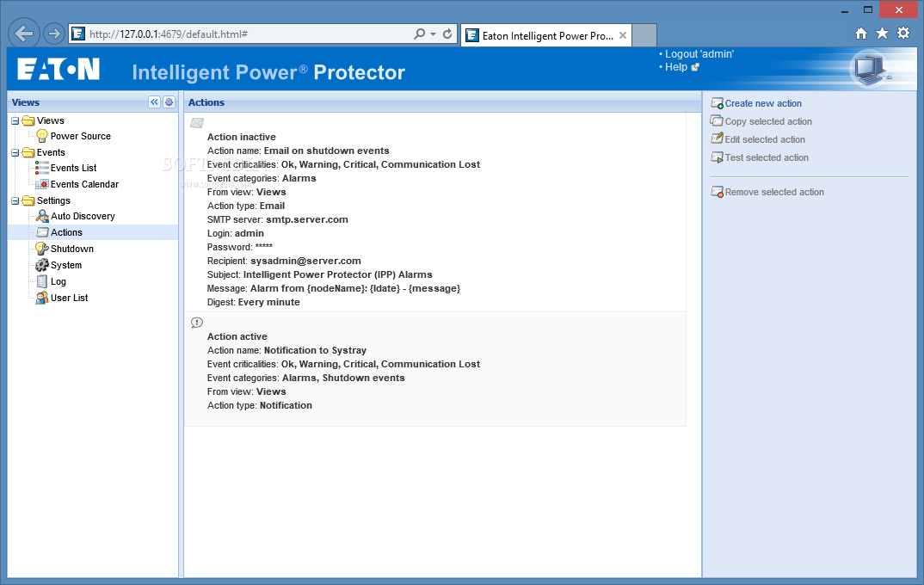Click the Eaton logo in header
The image size is (924, 585).
pyautogui.click(x=59, y=69)
